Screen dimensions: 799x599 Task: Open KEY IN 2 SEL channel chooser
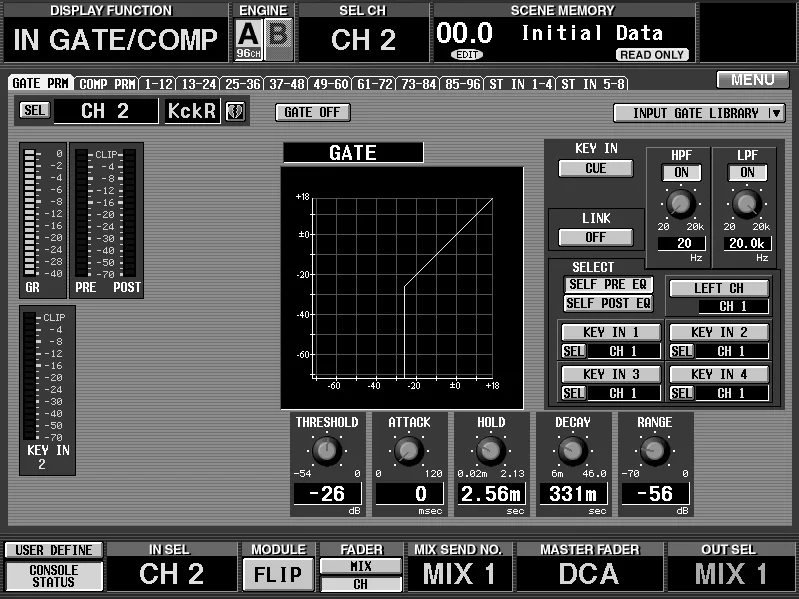[681, 351]
